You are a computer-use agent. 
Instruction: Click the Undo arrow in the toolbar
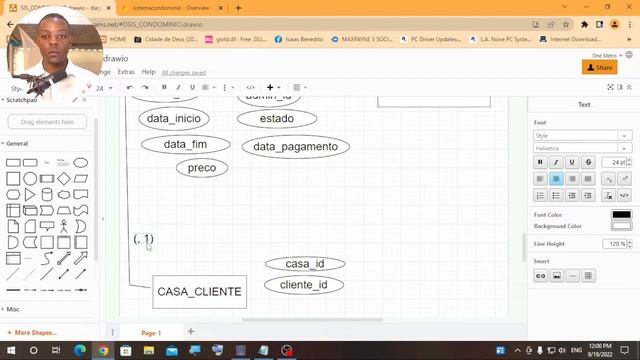(130, 87)
